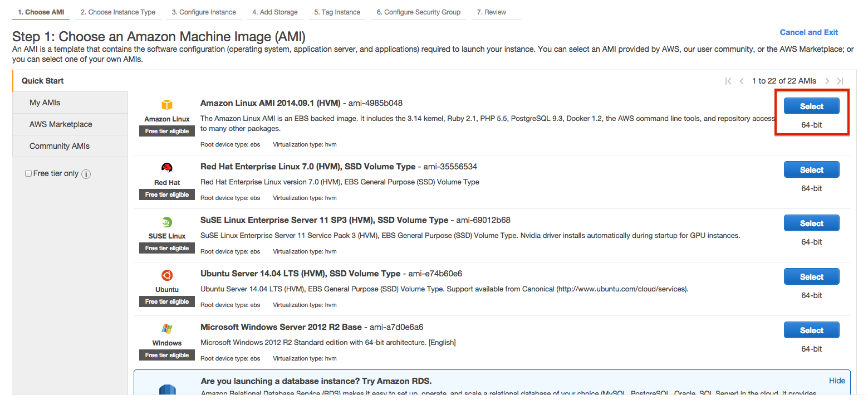The height and width of the screenshot is (404, 868).
Task: Select Ubuntu Server 14.04 LTS
Action: tap(811, 277)
